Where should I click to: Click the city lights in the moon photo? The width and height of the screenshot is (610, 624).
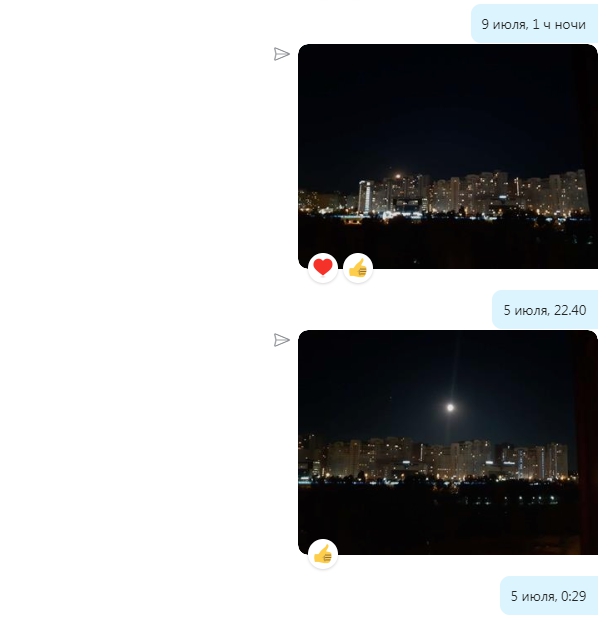coord(434,460)
